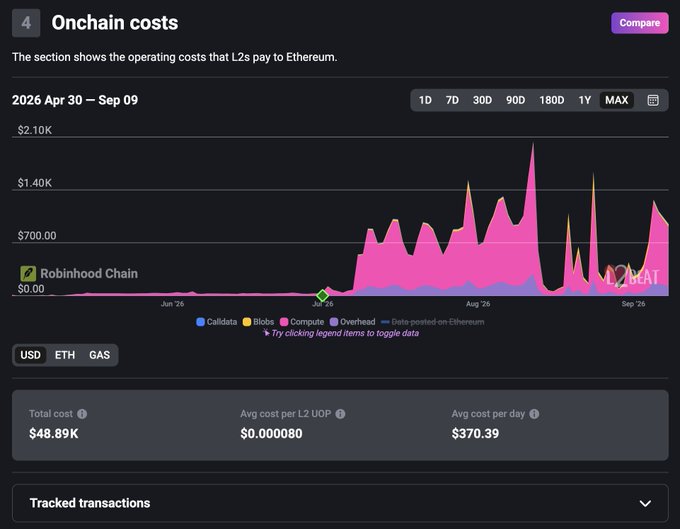Viewport: 680px width, 529px height.
Task: Toggle Blobs series in chart legend
Action: [x=258, y=322]
